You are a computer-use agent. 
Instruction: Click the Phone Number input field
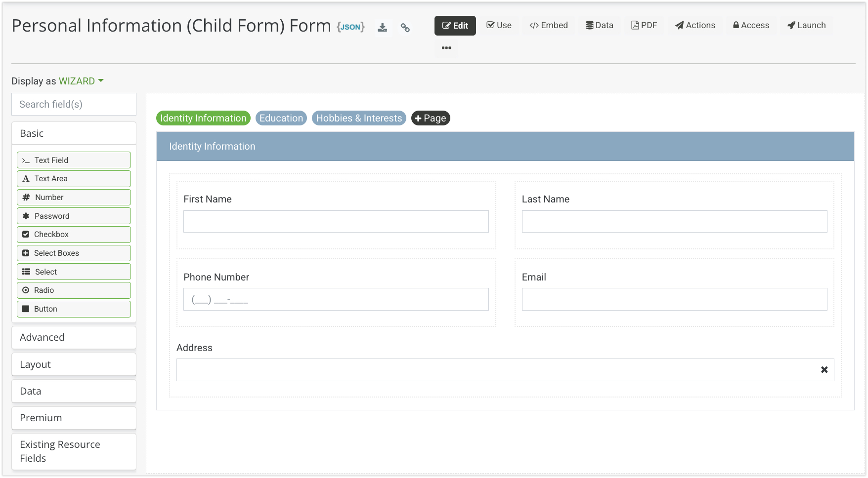click(336, 299)
